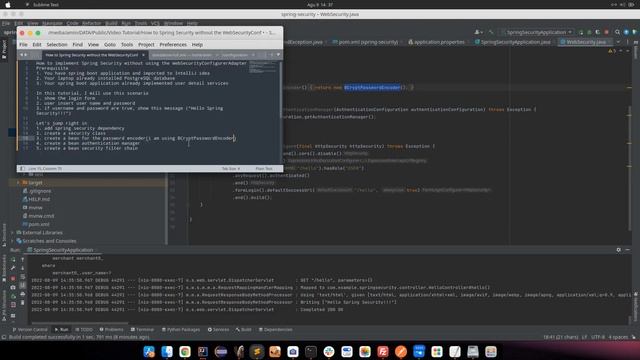
Task: Open the Services tool window
Action: tap(218, 329)
